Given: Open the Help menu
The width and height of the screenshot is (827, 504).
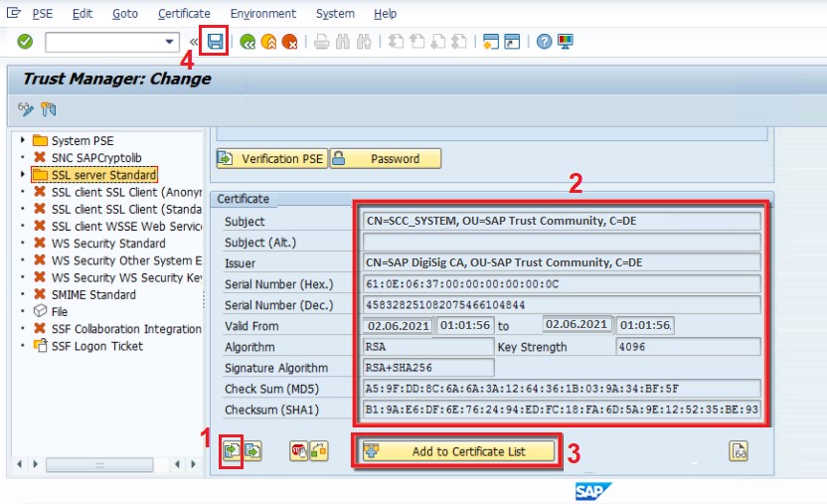Looking at the screenshot, I should [385, 14].
